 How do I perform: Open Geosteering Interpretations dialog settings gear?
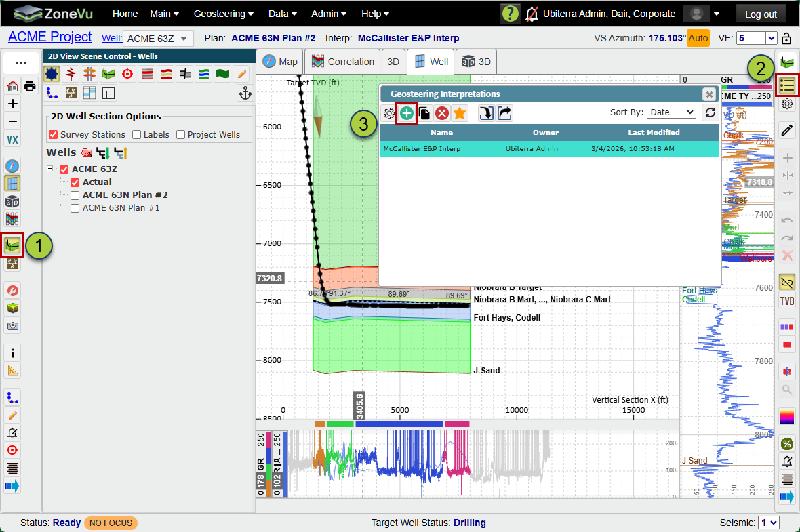point(388,113)
